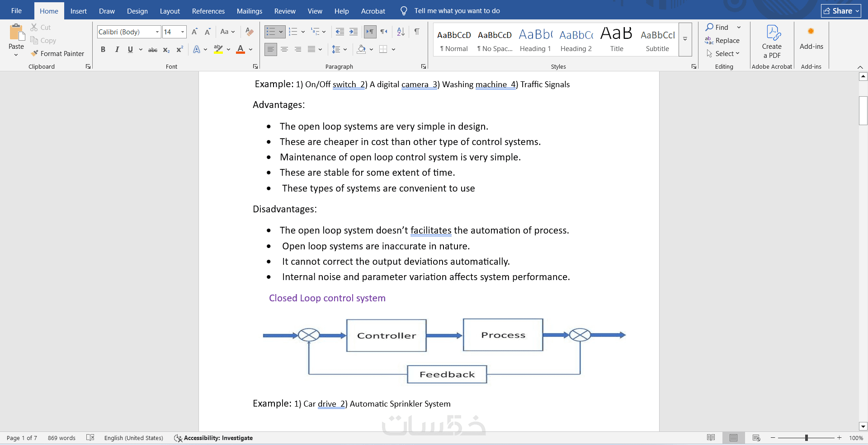The image size is (868, 445).
Task: Click the Replace tool
Action: (722, 41)
